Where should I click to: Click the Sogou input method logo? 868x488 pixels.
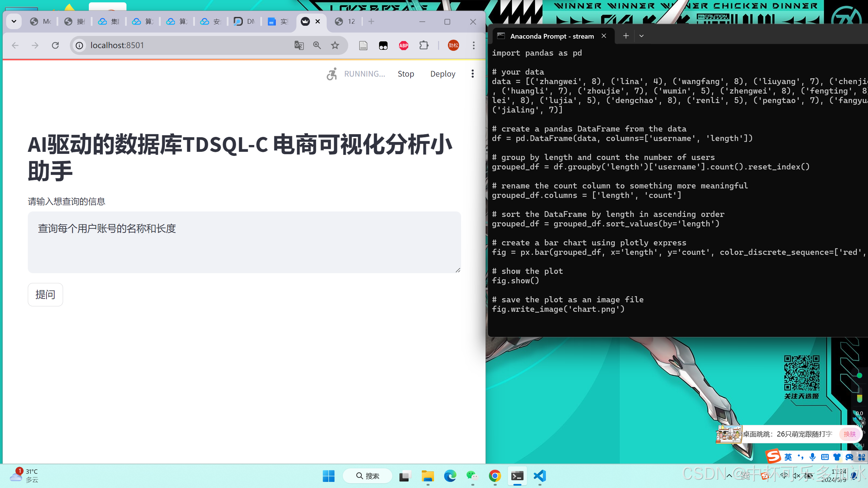(x=774, y=456)
